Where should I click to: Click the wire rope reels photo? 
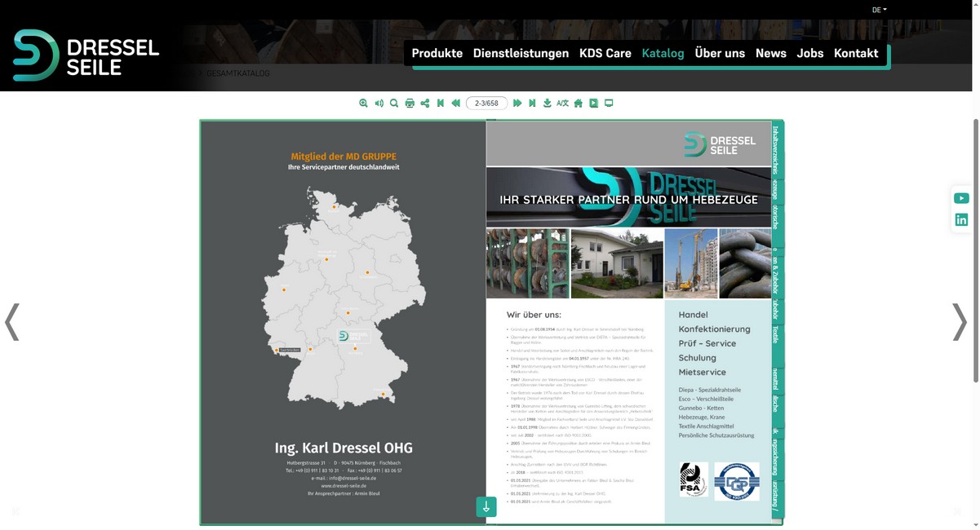[528, 263]
